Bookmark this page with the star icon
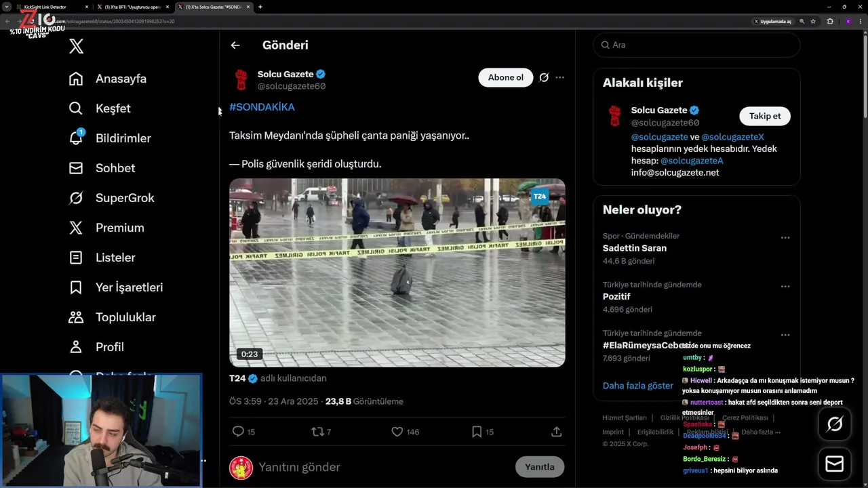 813,21
